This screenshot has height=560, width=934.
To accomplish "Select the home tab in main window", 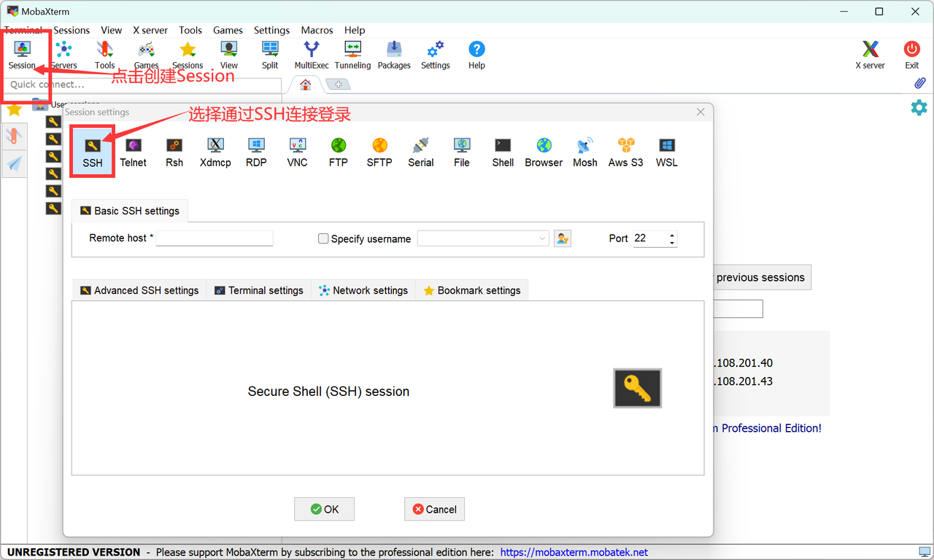I will coord(305,85).
